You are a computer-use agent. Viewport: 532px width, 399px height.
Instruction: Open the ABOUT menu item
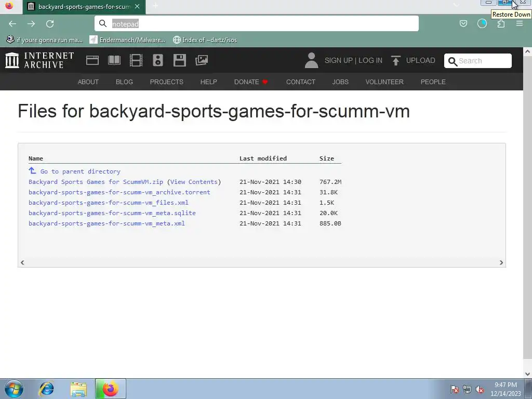(88, 82)
